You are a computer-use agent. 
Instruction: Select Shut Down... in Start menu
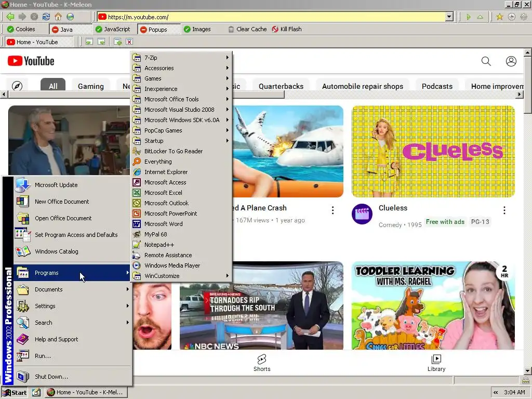pyautogui.click(x=73, y=377)
